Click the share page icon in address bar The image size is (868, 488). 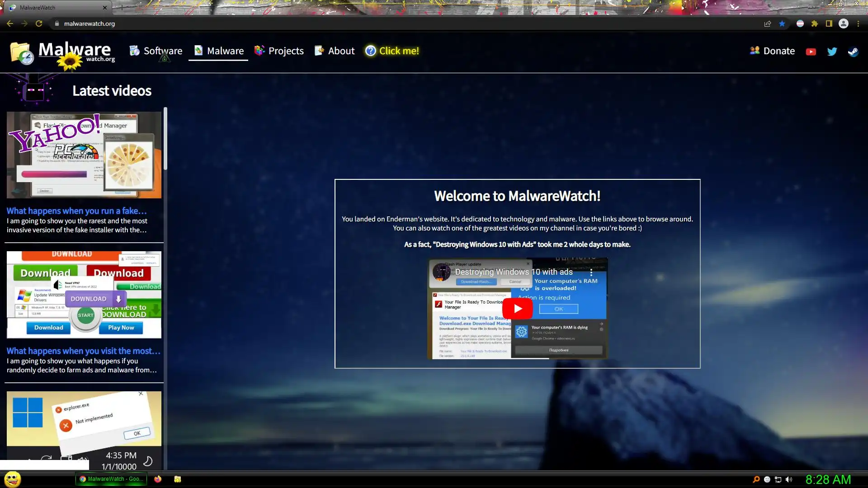pos(768,23)
